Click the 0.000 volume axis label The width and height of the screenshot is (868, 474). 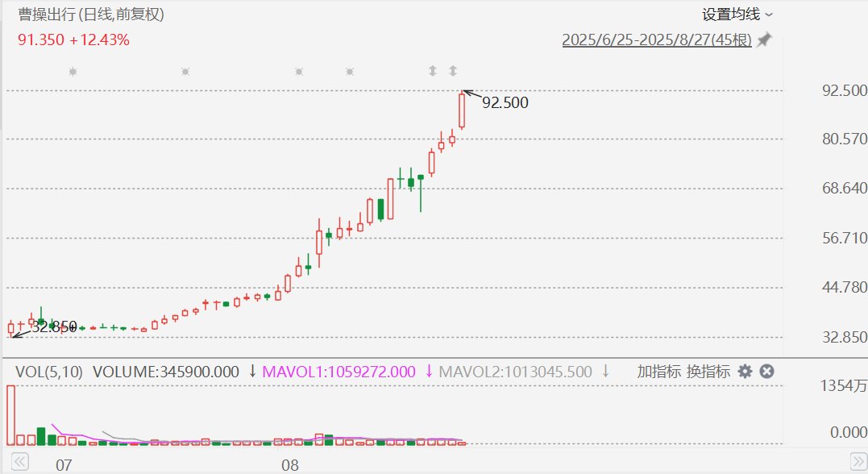click(849, 432)
